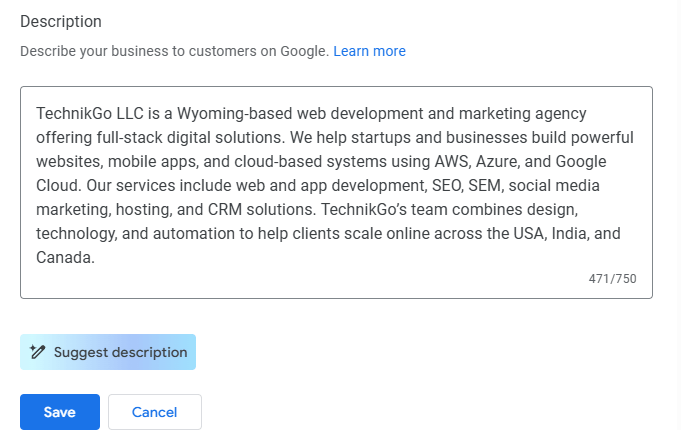Save the business description
The height and width of the screenshot is (430, 681).
point(60,412)
